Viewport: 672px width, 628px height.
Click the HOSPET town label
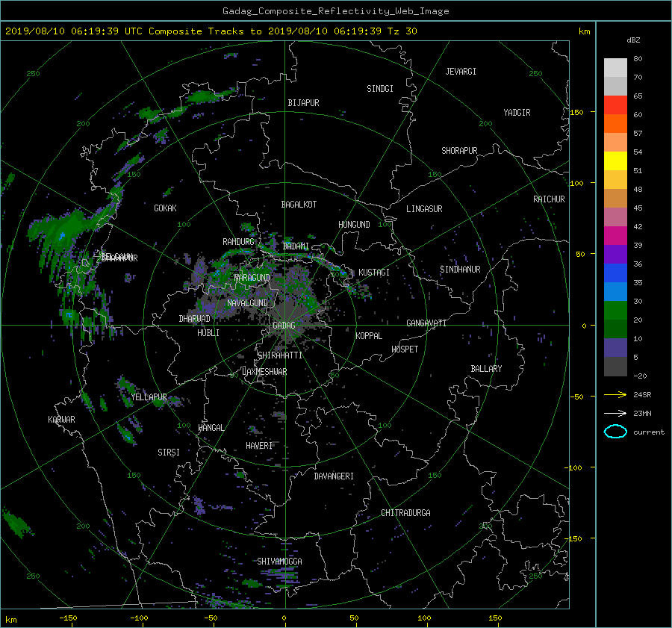tap(405, 349)
